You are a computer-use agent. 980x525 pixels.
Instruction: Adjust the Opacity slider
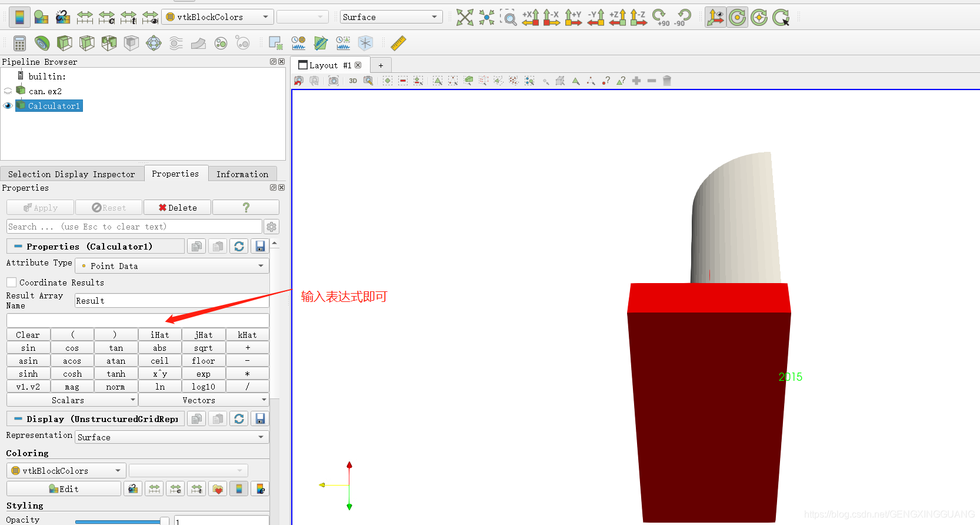[122, 521]
